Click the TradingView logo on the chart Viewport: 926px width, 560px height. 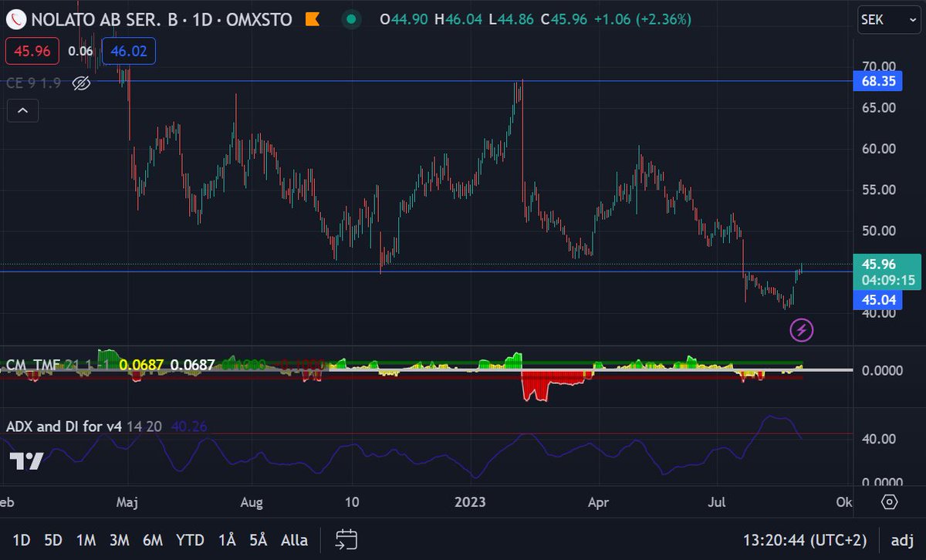[x=25, y=461]
